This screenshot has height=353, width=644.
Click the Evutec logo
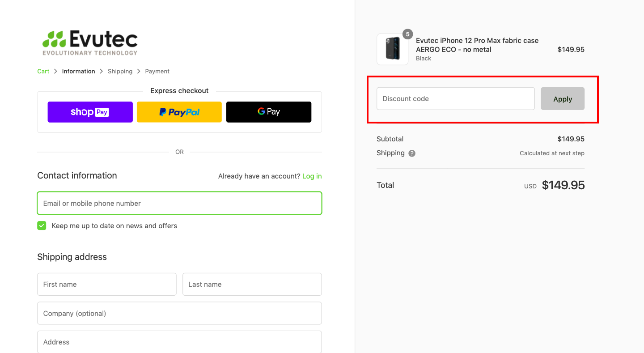90,43
